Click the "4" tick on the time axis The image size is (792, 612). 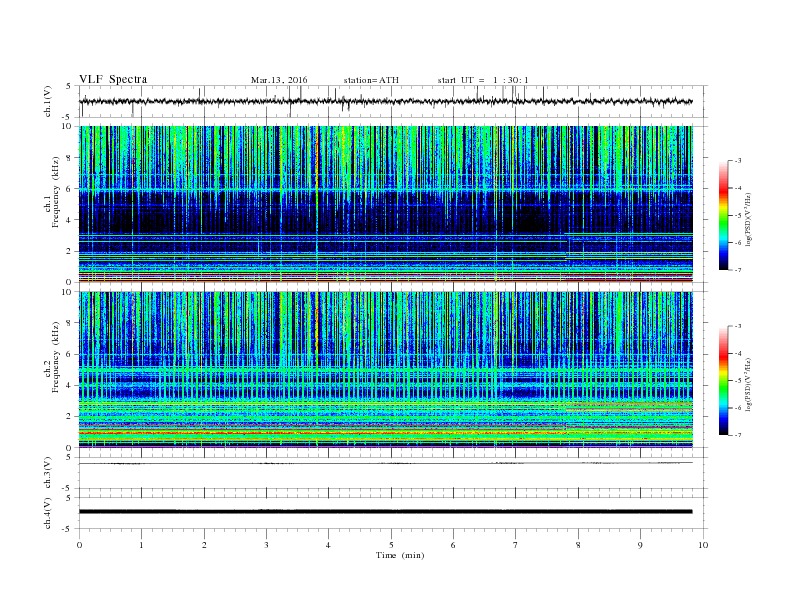tap(328, 545)
